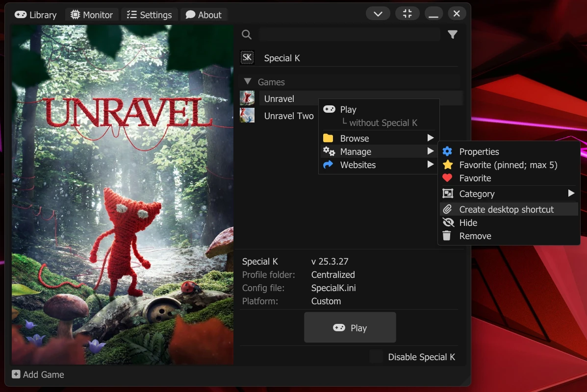Viewport: 587px width, 392px height.
Task: Expand the Category submenu arrow
Action: pyautogui.click(x=571, y=194)
